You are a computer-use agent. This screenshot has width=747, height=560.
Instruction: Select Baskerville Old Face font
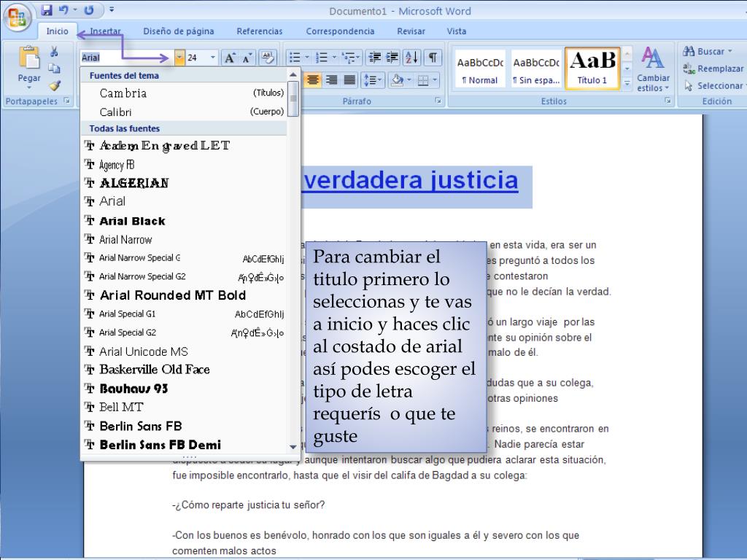(184, 370)
